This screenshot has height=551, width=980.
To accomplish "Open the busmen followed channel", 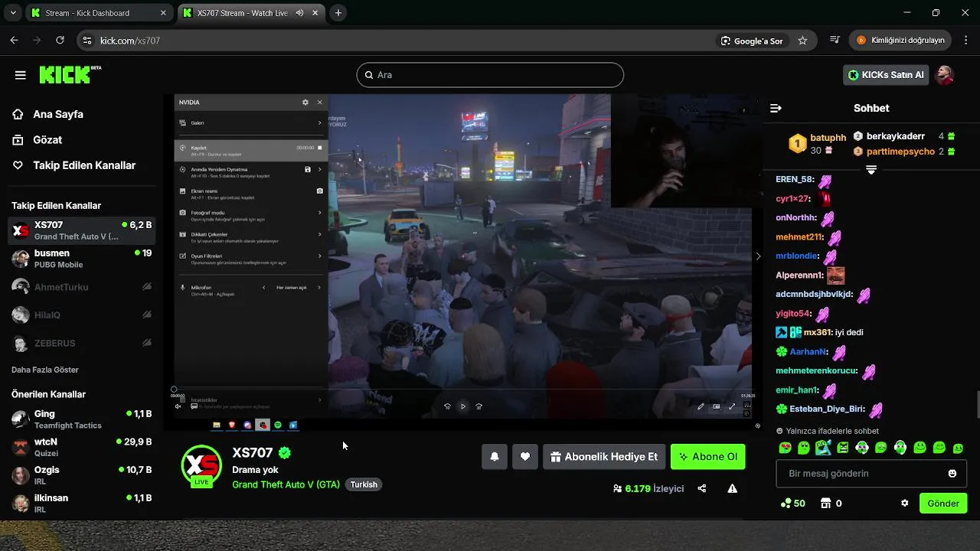I will (81, 259).
